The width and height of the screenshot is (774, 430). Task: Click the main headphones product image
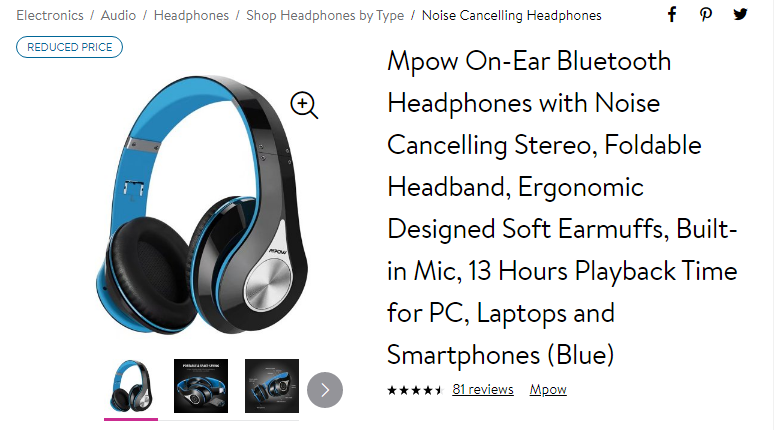(x=202, y=205)
